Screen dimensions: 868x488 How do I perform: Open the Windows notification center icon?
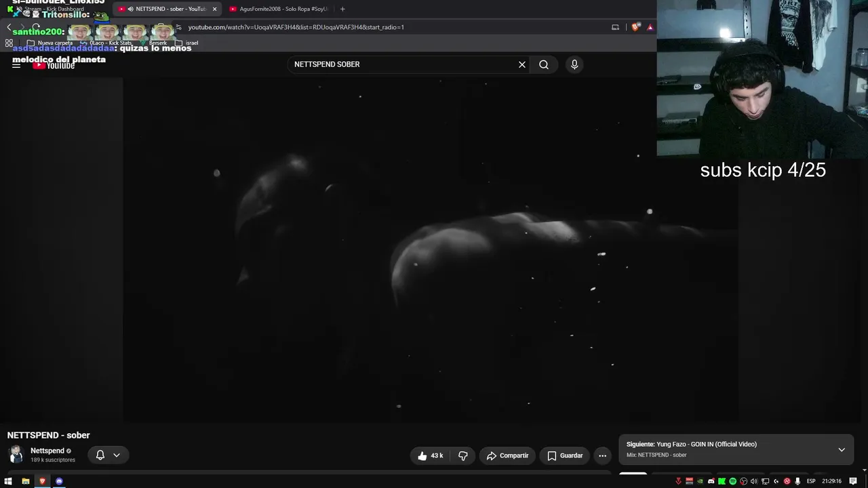[854, 481]
